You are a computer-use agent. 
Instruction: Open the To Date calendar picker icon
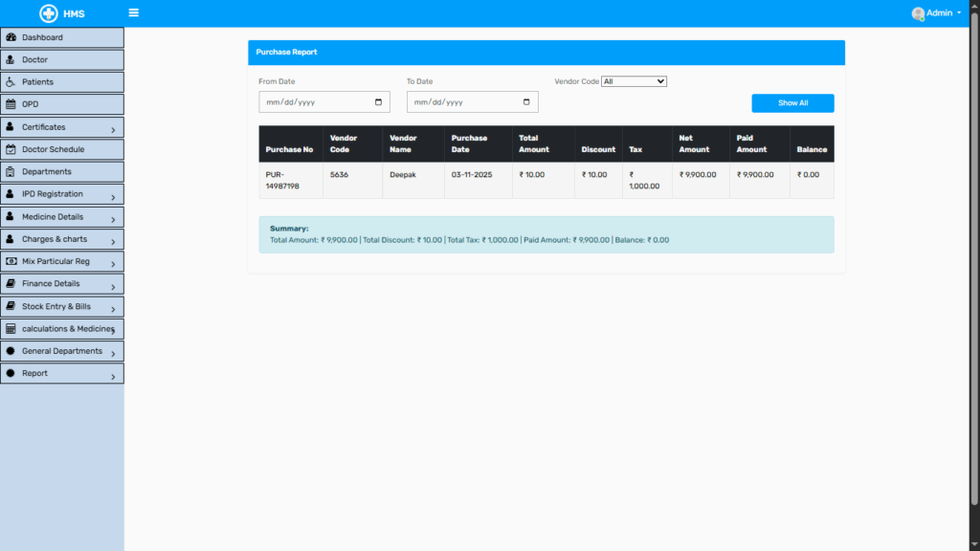(526, 102)
